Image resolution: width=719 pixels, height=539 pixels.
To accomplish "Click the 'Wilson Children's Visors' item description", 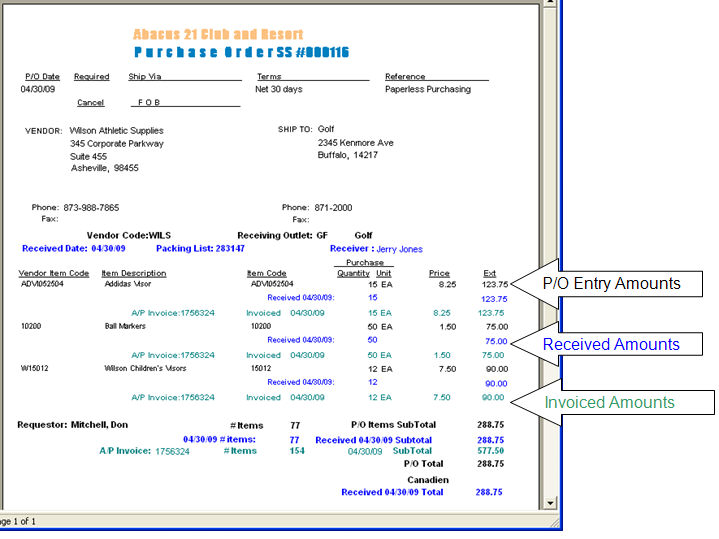I will click(145, 368).
